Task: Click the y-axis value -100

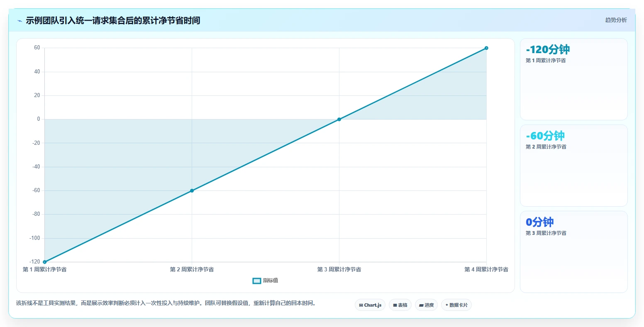Action: [x=35, y=238]
